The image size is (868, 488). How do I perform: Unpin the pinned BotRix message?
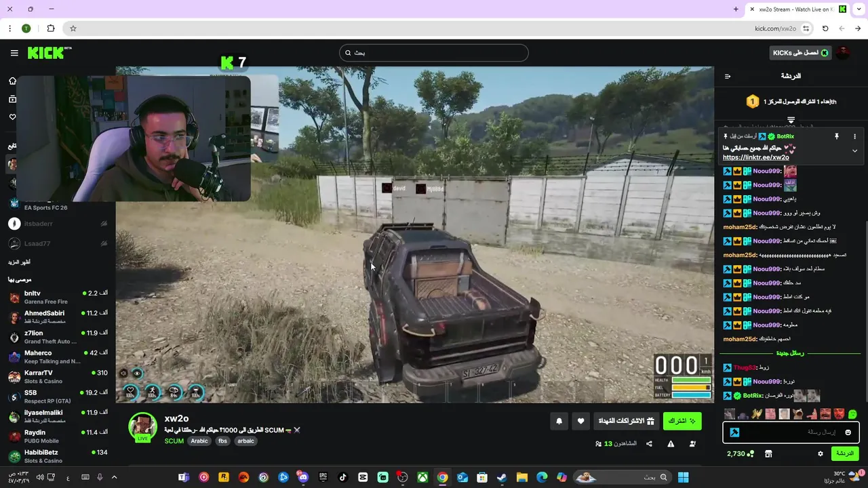coord(837,136)
